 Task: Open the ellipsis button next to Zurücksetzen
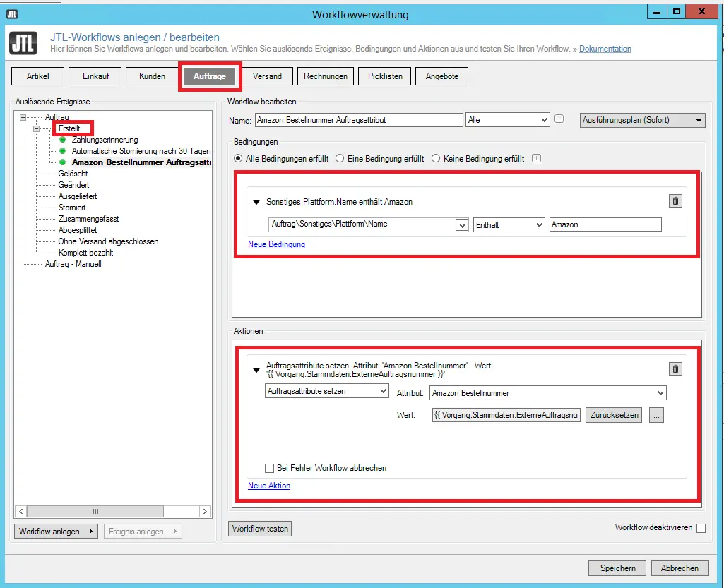pos(656,415)
